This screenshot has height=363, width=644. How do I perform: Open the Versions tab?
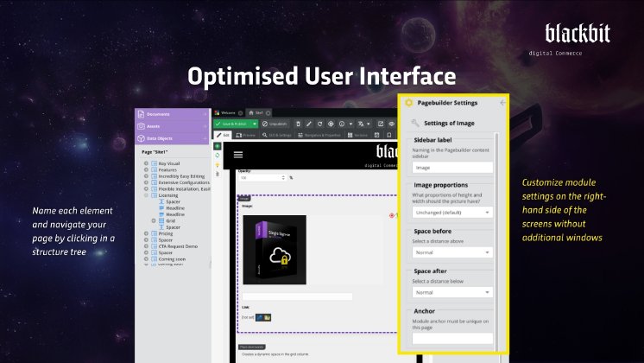point(357,135)
